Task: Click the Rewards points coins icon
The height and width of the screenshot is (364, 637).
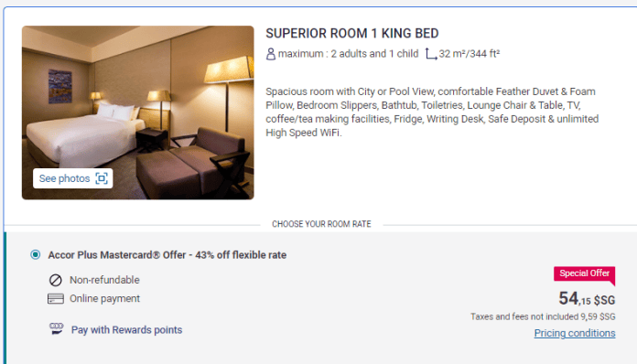Action: (x=57, y=328)
